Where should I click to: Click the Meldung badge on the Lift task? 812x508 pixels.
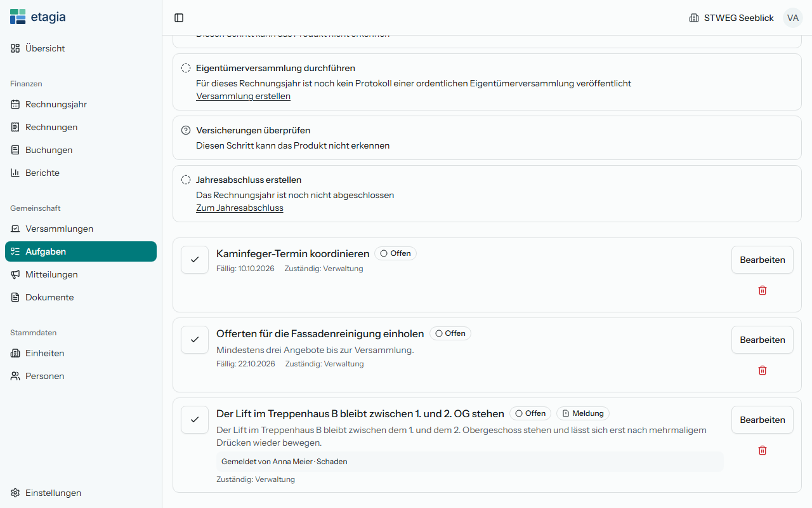583,413
